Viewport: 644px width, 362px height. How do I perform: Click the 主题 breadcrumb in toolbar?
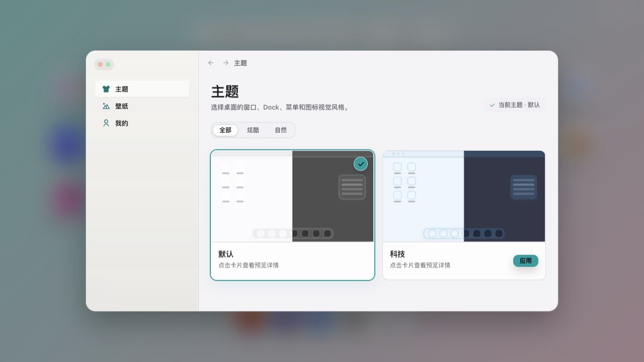[x=240, y=63]
